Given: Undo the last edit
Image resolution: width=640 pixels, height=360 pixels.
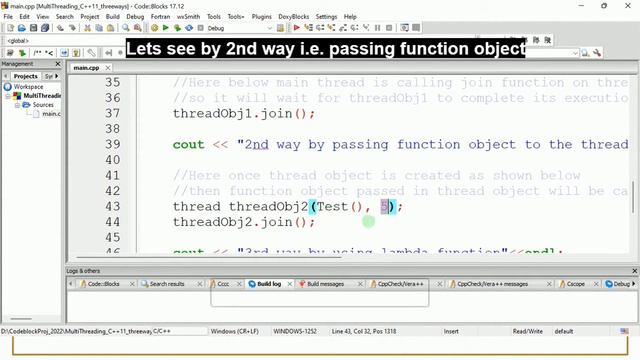Looking at the screenshot, I should pos(60,28).
